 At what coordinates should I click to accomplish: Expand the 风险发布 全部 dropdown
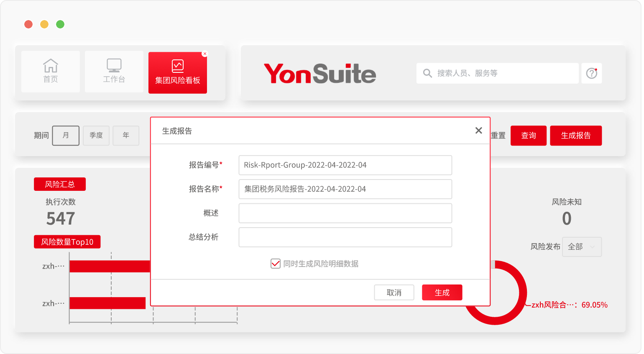tap(582, 247)
